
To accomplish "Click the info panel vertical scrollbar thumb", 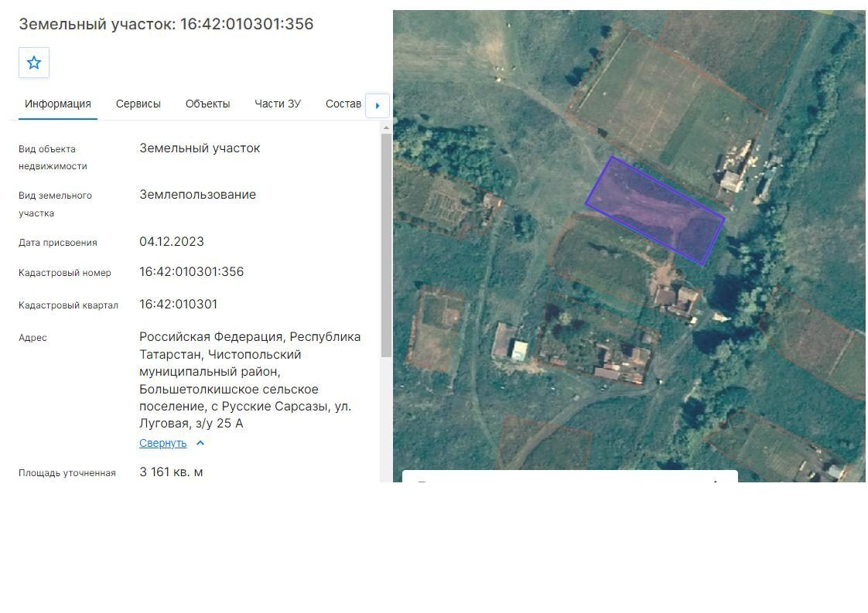I will click(386, 245).
